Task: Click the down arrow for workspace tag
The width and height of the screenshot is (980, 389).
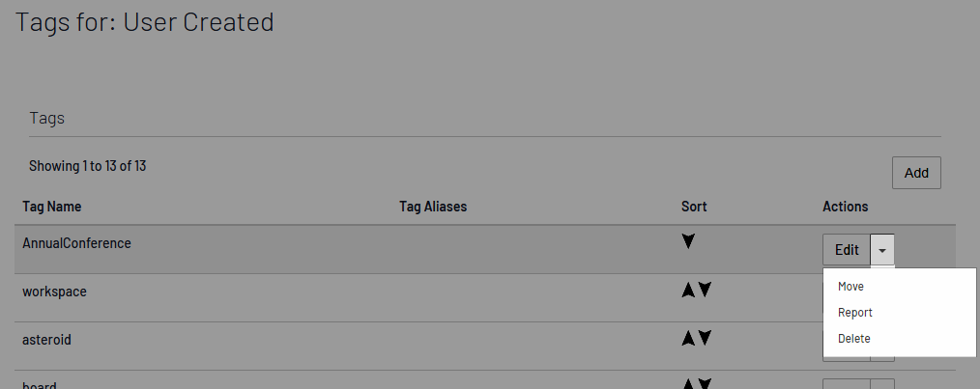Action: (705, 290)
